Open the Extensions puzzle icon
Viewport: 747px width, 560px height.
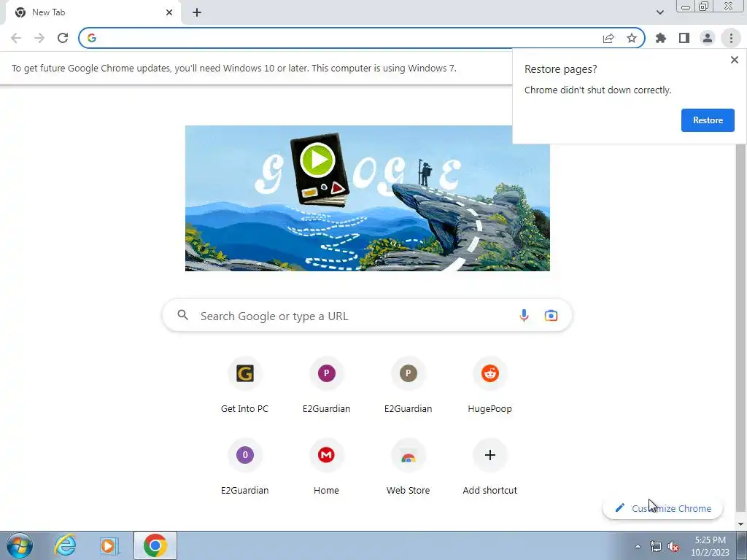click(661, 38)
